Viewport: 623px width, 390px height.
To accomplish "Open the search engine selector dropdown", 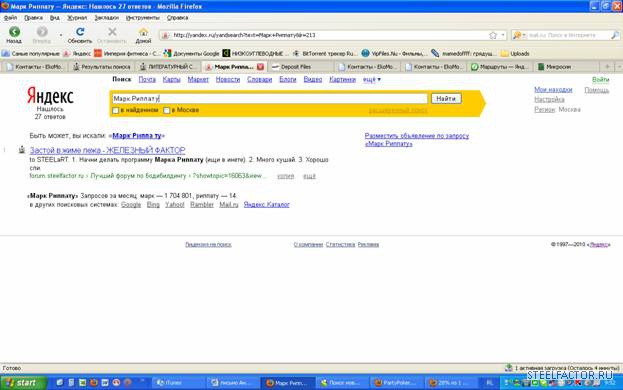I will [x=519, y=35].
